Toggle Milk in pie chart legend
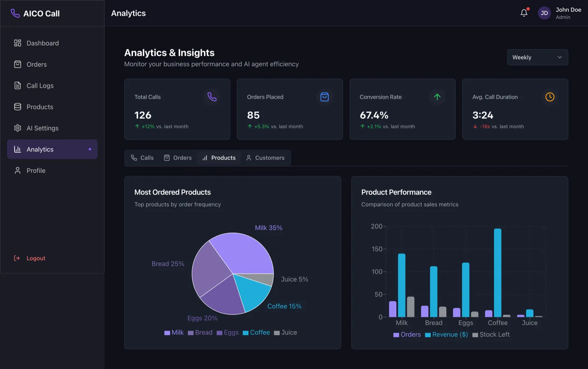Screen dimensions: 588x369 (x=174, y=333)
